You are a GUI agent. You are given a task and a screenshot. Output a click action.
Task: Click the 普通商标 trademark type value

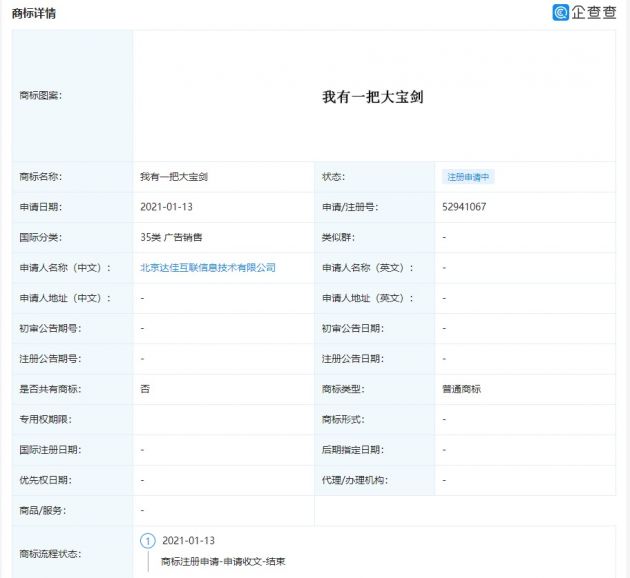pos(461,389)
